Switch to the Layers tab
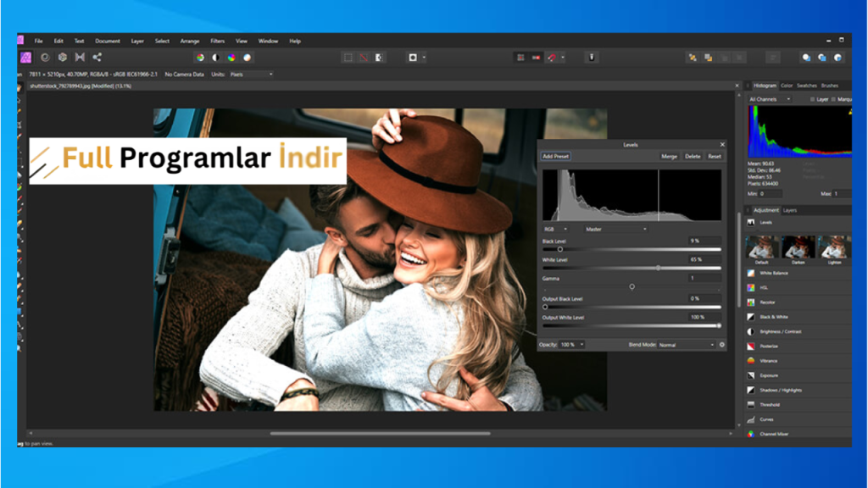 pyautogui.click(x=790, y=210)
